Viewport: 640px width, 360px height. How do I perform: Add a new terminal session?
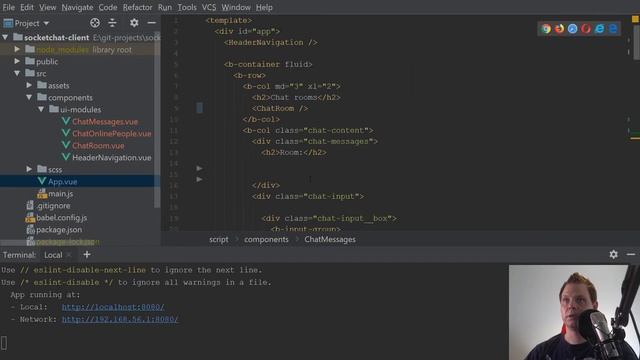pyautogui.click(x=87, y=255)
